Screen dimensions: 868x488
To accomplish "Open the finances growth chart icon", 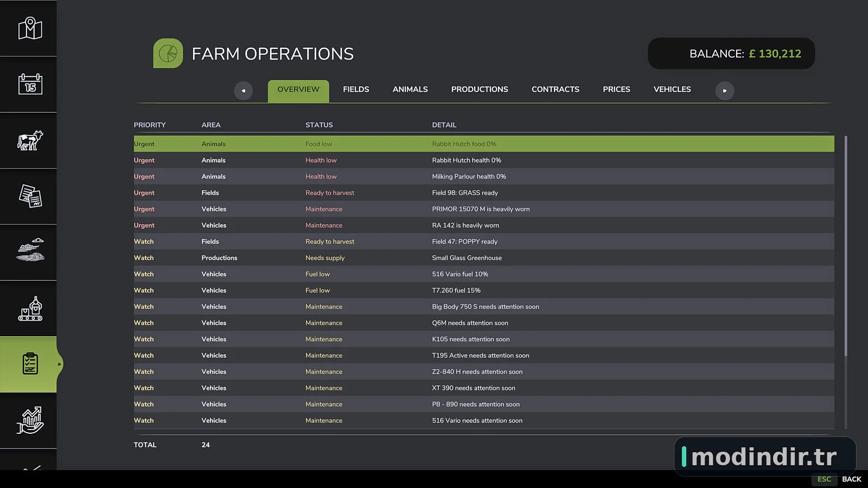I will pos(30,420).
